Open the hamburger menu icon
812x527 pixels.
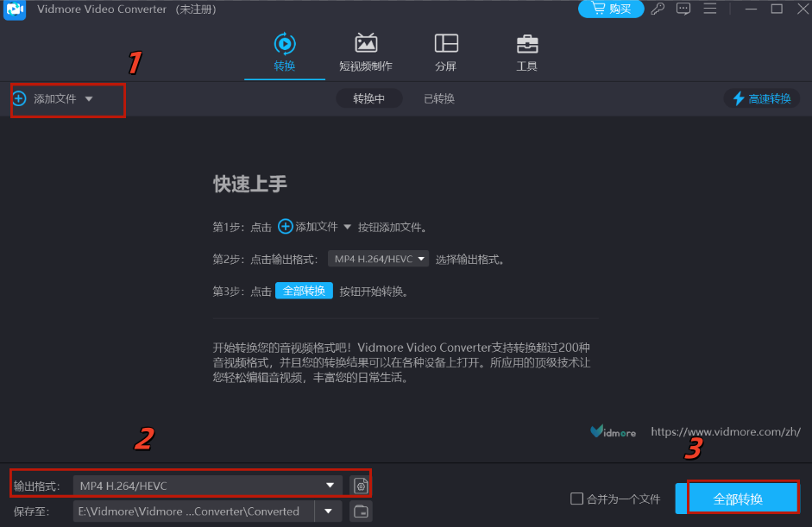[710, 9]
